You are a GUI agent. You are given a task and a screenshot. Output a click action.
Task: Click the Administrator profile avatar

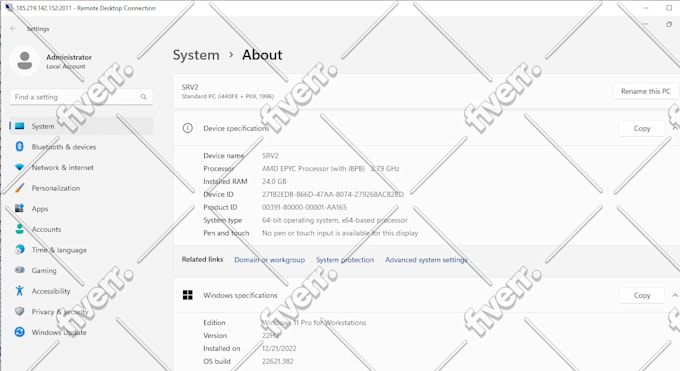click(25, 61)
